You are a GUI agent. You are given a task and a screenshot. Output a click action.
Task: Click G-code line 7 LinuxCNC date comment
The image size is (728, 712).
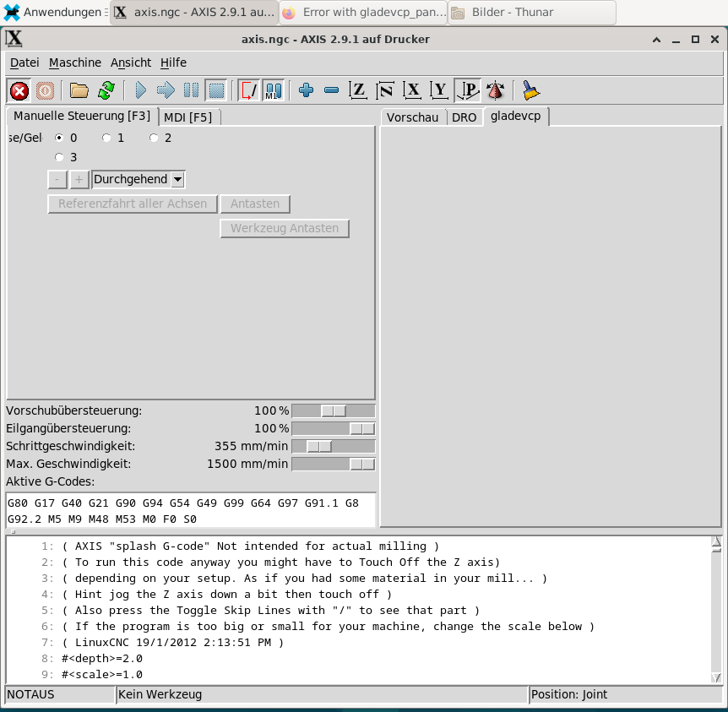click(x=172, y=643)
